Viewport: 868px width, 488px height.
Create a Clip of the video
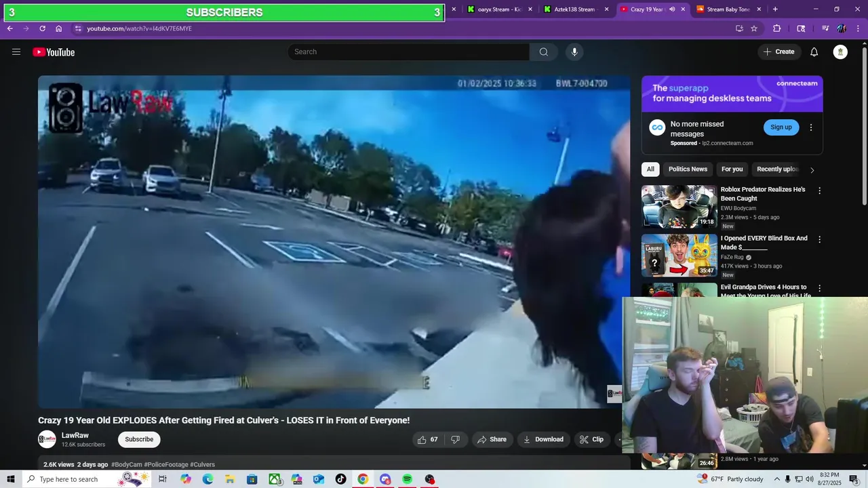591,439
